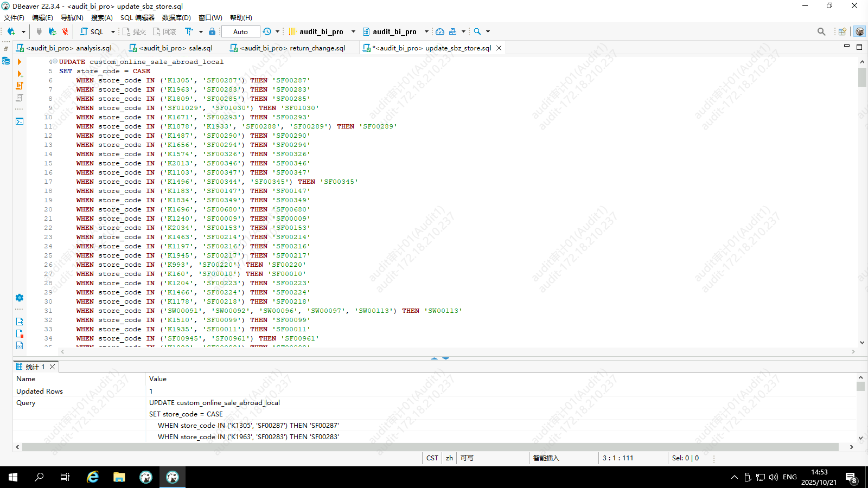Open the SQL terminal console icon
Viewport: 868px width, 488px height.
[20, 121]
